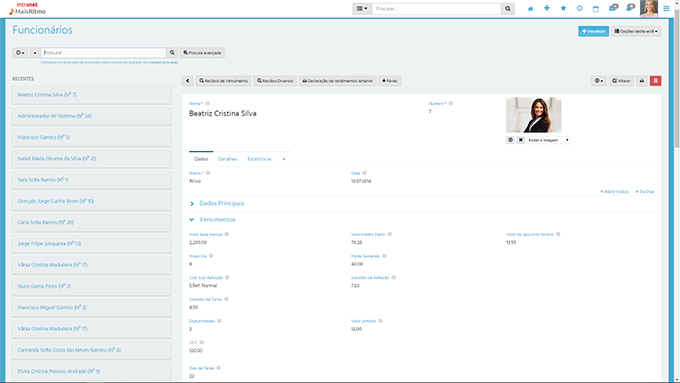Open recent Sara Sofia Ramos (Nº 1)
Screen dimensions: 680x383
point(92,180)
